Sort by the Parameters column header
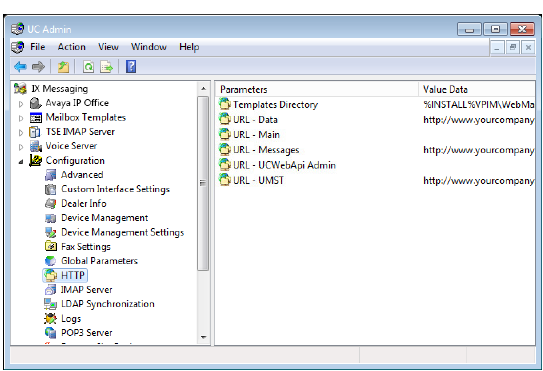The image size is (543, 371). point(317,89)
